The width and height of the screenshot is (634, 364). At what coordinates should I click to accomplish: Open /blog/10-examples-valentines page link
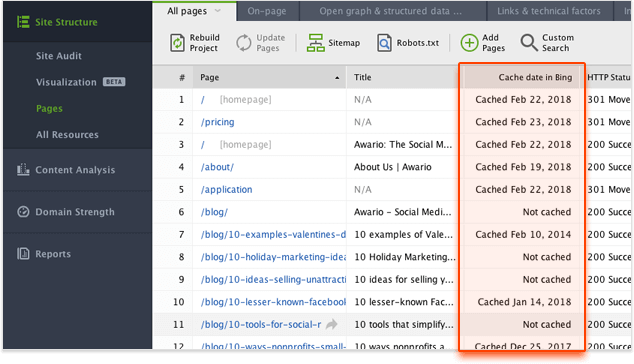pos(273,235)
